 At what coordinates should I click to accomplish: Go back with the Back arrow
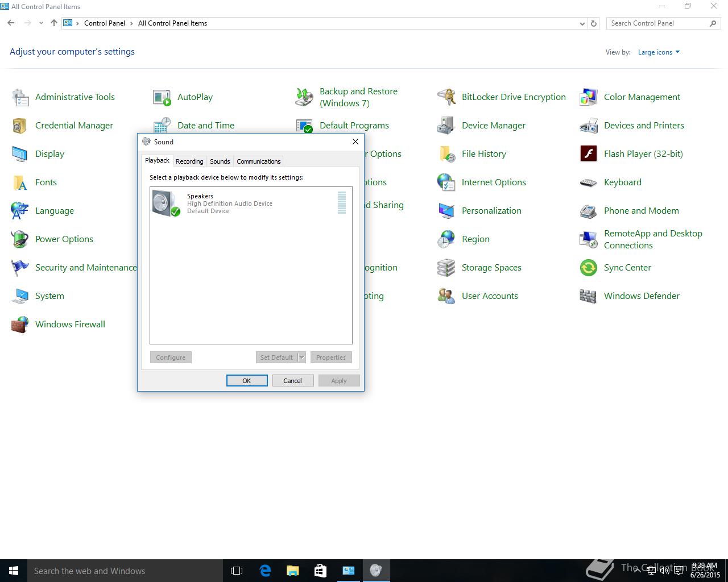(11, 23)
